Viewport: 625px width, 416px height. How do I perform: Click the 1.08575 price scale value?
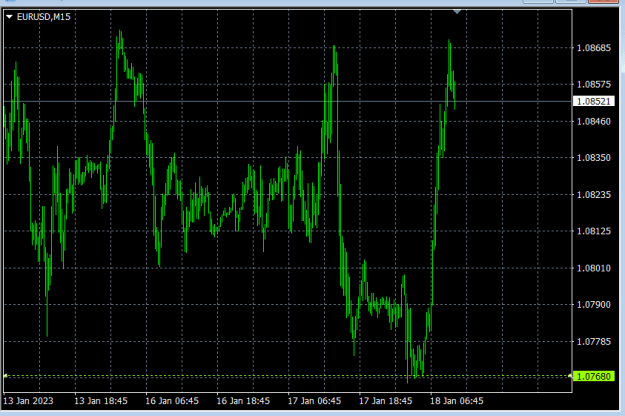(594, 84)
